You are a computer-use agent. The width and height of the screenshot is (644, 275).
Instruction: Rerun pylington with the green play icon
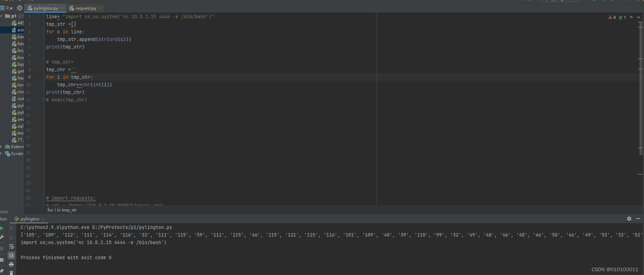2,228
